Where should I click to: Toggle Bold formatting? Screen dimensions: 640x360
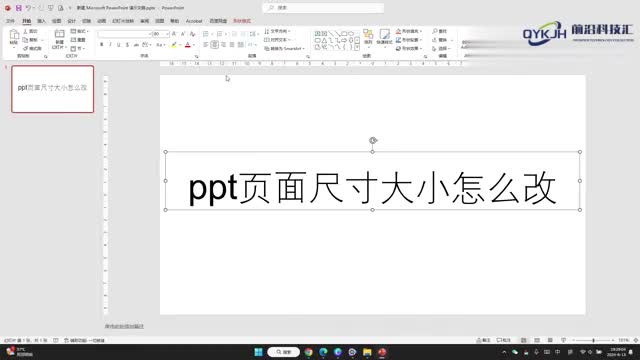click(x=102, y=44)
